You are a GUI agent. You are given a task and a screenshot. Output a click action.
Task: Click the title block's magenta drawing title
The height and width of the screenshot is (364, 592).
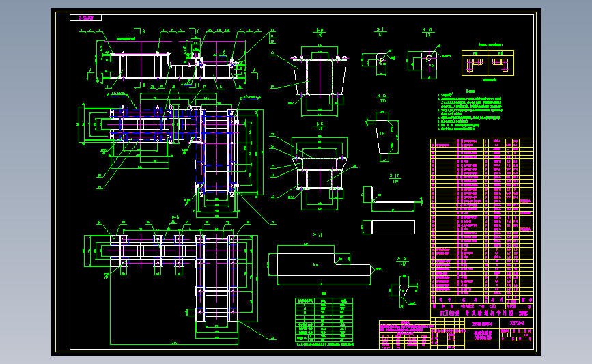click(483, 335)
